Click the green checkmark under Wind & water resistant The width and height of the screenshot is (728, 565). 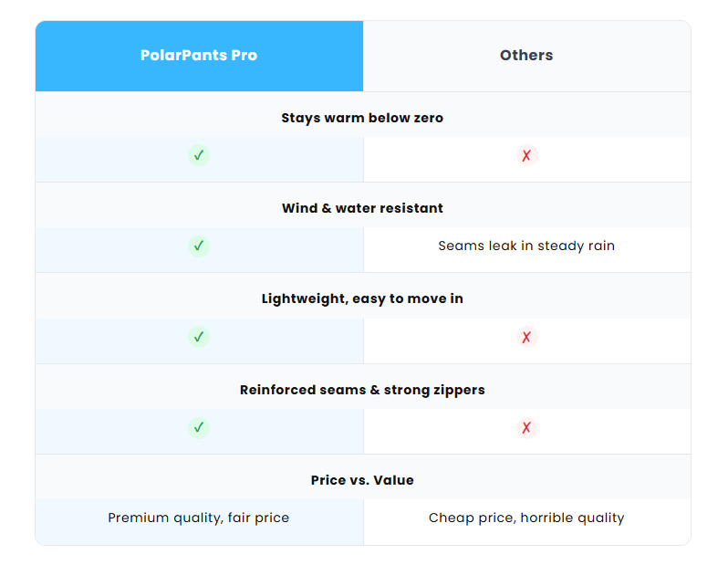tap(199, 246)
